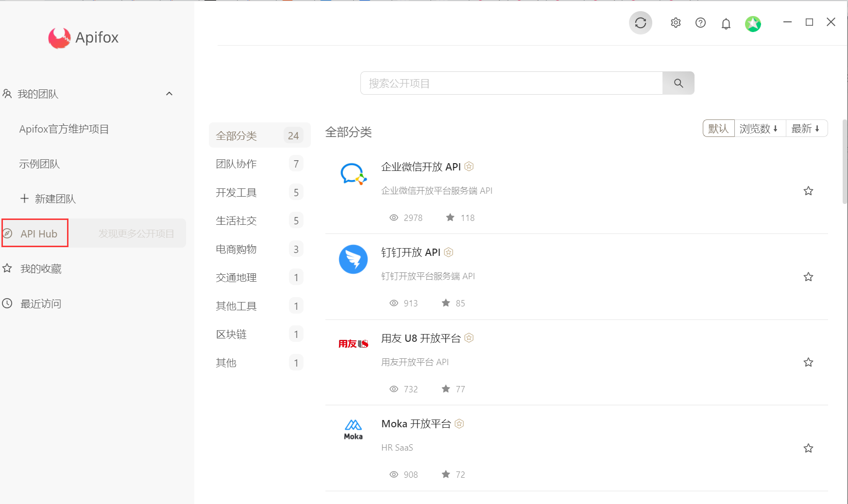Select the 交通地理 category
The image size is (848, 504).
pos(259,278)
